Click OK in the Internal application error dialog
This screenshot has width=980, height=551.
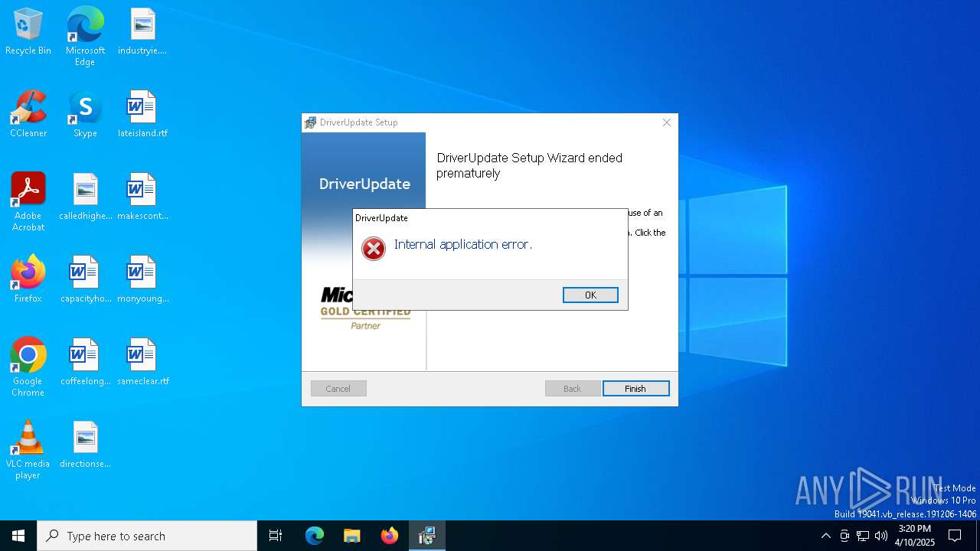pos(590,295)
